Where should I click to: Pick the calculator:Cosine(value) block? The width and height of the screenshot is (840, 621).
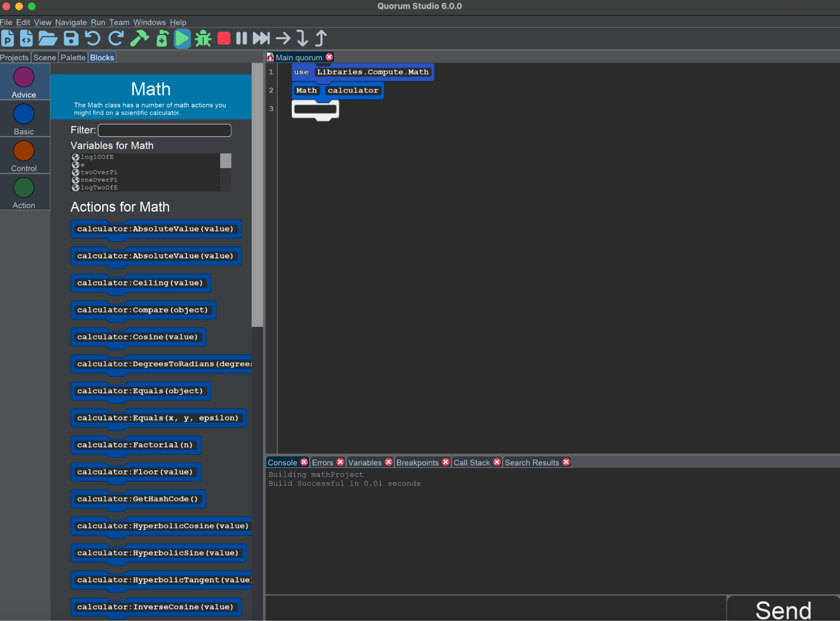click(138, 337)
